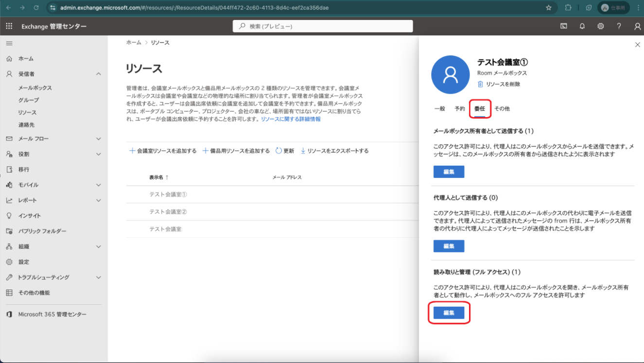The width and height of the screenshot is (644, 363).
Task: Click 編集 under 読み取りと管理 (フル アクセス)
Action: click(x=449, y=313)
